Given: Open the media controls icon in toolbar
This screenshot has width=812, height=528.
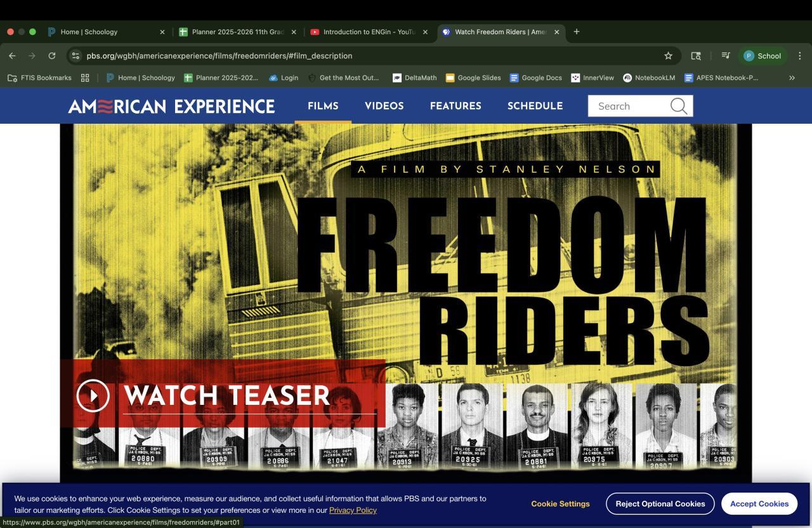Looking at the screenshot, I should [726, 56].
